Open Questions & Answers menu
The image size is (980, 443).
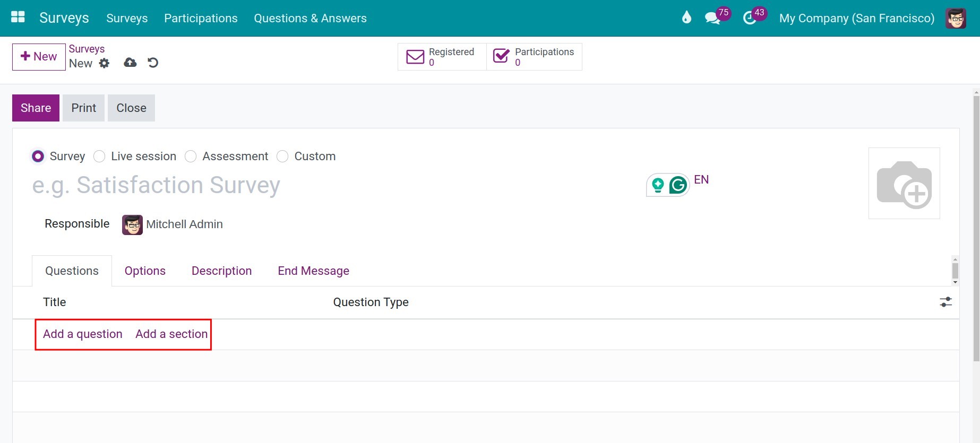pyautogui.click(x=310, y=18)
